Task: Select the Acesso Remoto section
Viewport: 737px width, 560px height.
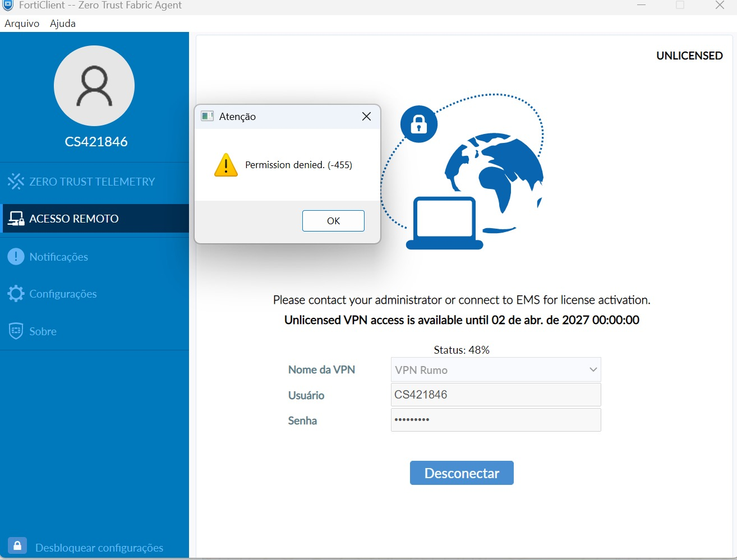Action: point(94,219)
